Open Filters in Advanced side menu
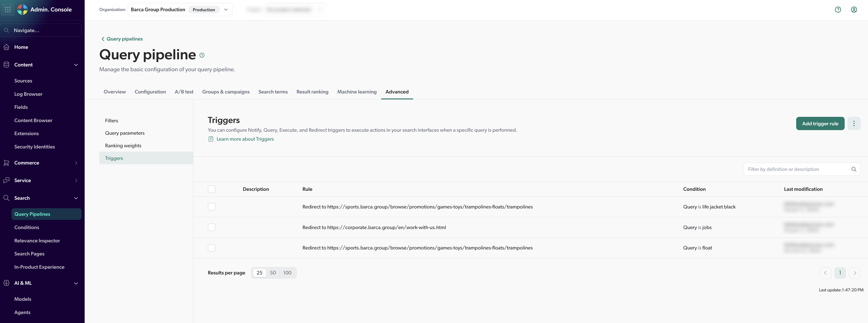 pyautogui.click(x=146, y=120)
